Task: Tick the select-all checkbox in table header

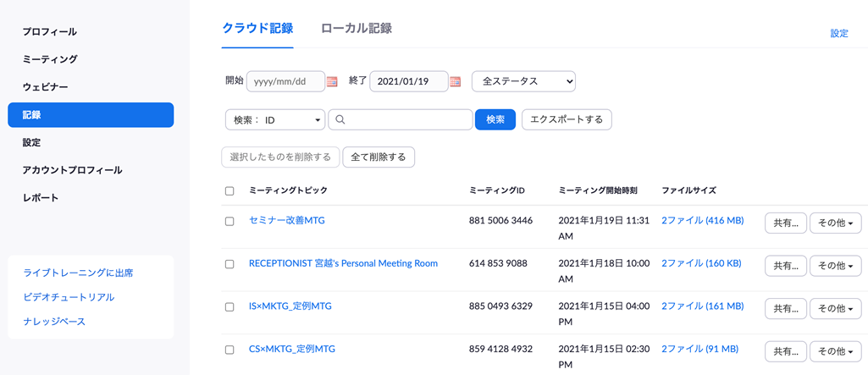Action: pos(229,191)
